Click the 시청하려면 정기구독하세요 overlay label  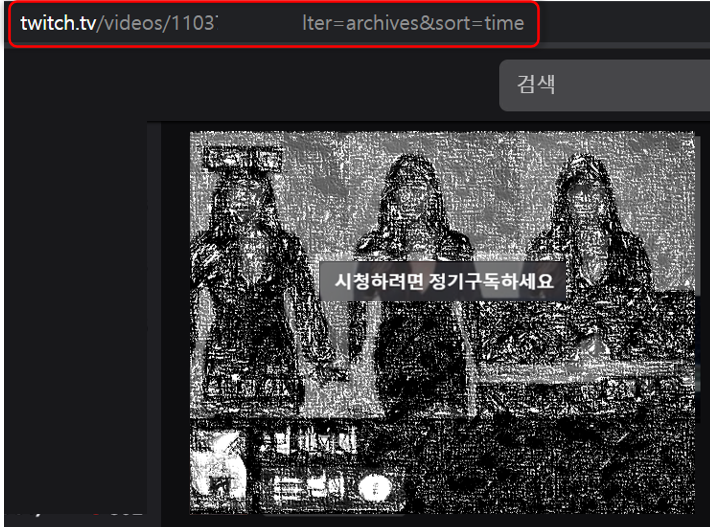click(x=443, y=281)
